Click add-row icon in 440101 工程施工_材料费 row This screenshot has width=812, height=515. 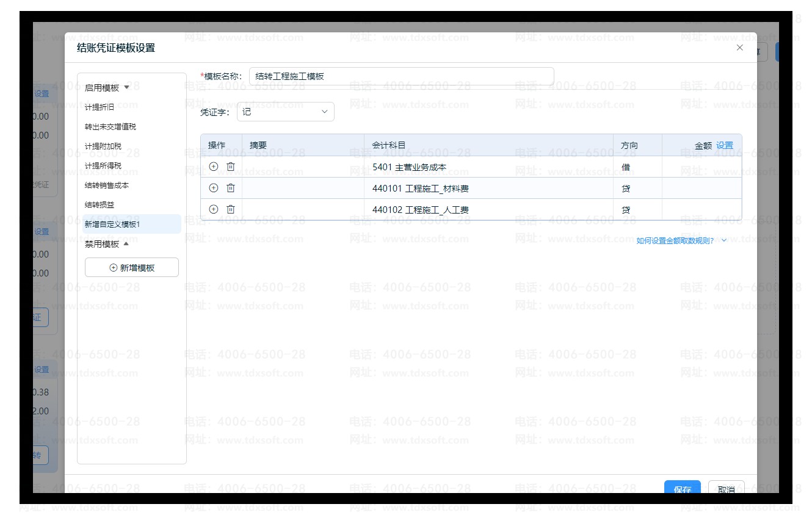tap(214, 188)
